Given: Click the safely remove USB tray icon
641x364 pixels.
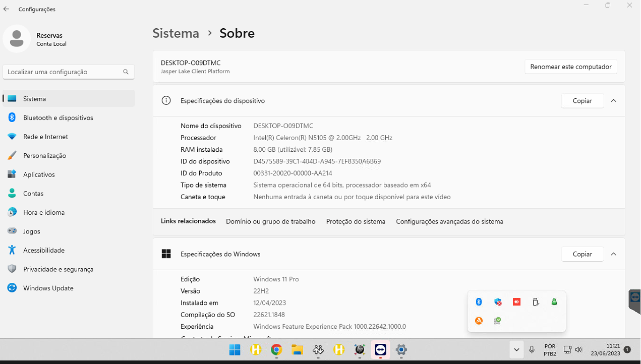Looking at the screenshot, I should coord(536,302).
